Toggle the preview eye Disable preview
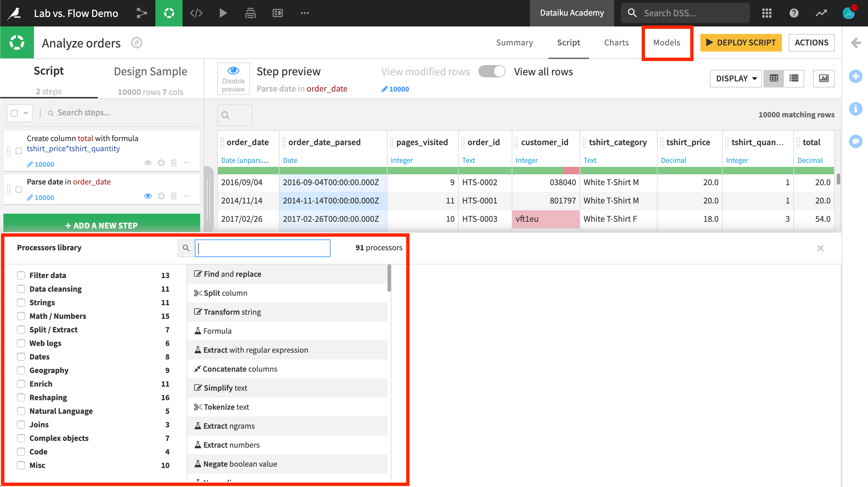Image resolution: width=868 pixels, height=487 pixels. tap(233, 78)
